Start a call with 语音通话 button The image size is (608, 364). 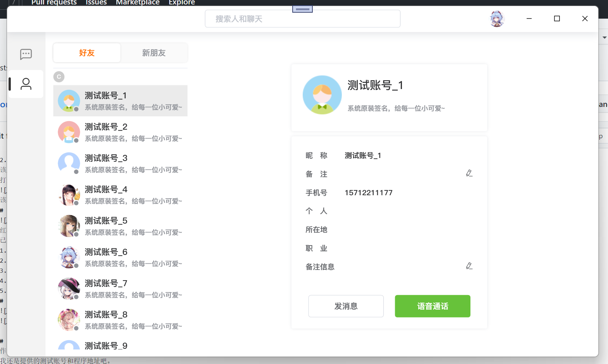pyautogui.click(x=433, y=306)
